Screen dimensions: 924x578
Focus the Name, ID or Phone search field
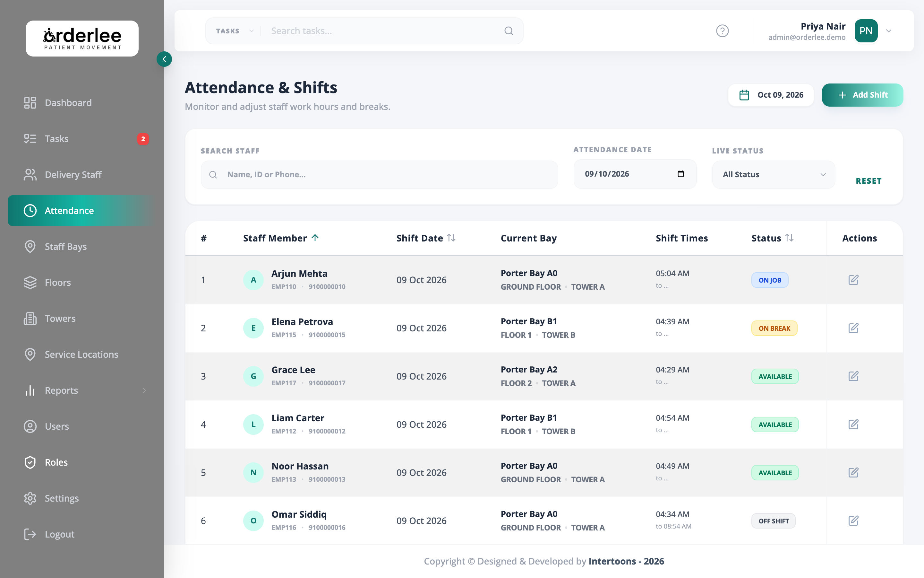(x=379, y=175)
